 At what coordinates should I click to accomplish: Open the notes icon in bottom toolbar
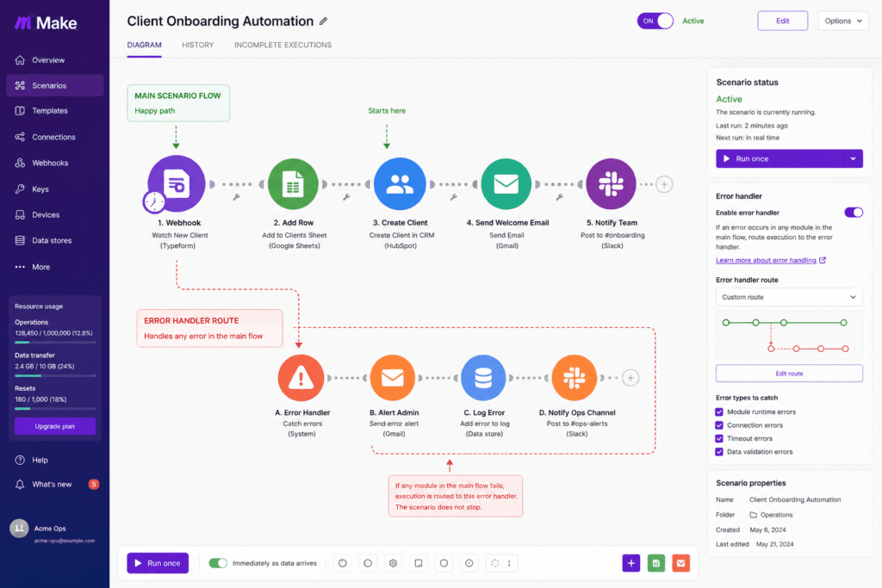(x=419, y=563)
